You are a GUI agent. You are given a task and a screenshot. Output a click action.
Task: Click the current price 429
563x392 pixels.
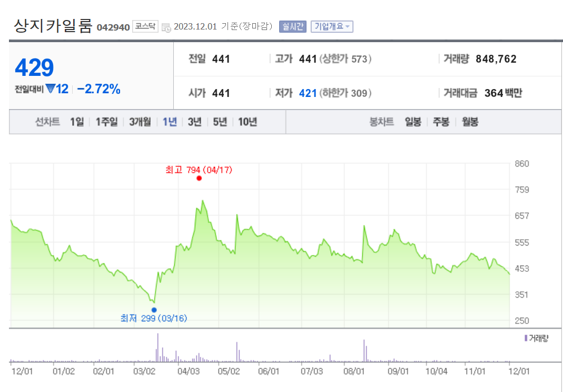click(x=34, y=67)
